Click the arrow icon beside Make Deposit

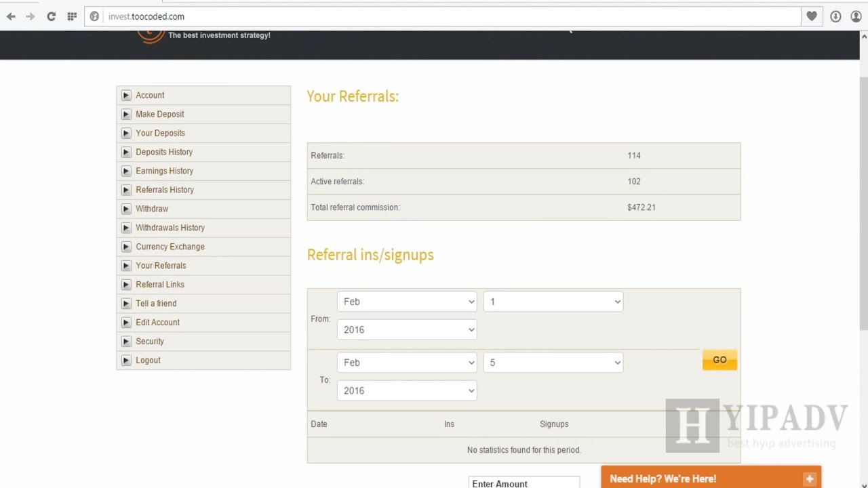click(x=126, y=115)
